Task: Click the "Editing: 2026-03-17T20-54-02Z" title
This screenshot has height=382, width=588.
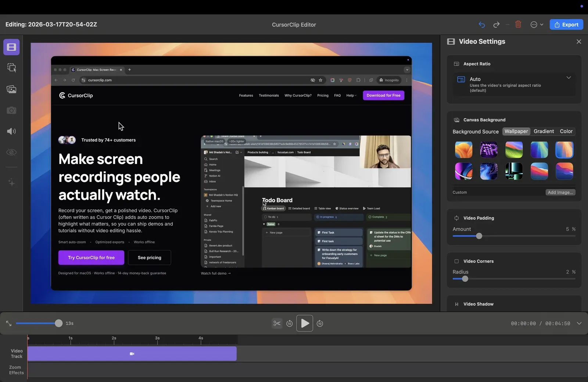Action: (x=51, y=25)
